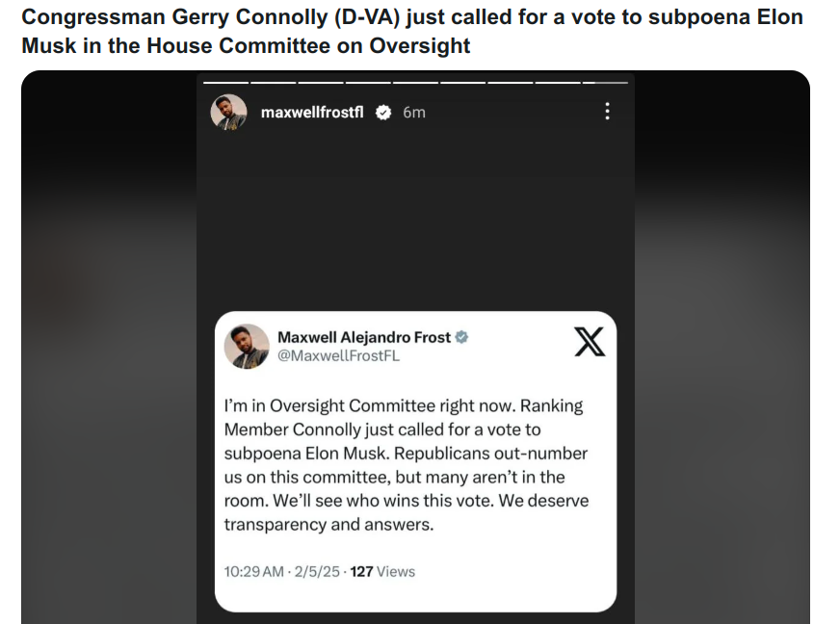Image resolution: width=840 pixels, height=624 pixels.
Task: Click the 6m story timestamp
Action: pos(414,113)
